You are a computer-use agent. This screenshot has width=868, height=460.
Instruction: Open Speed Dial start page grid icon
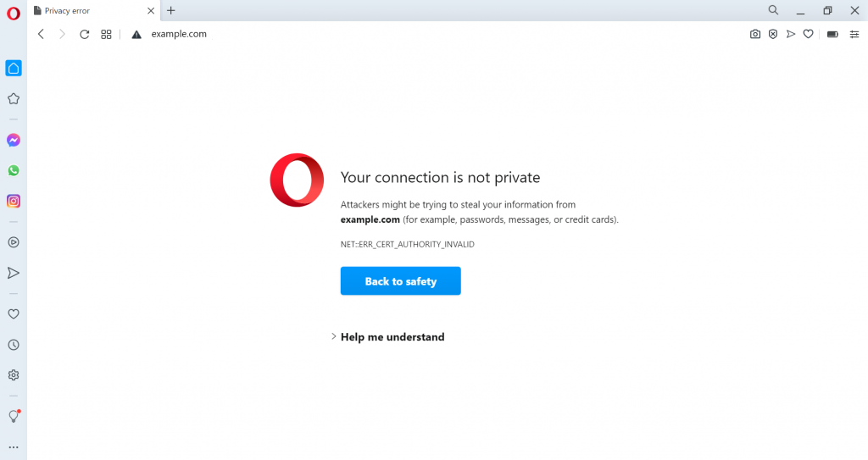[106, 34]
